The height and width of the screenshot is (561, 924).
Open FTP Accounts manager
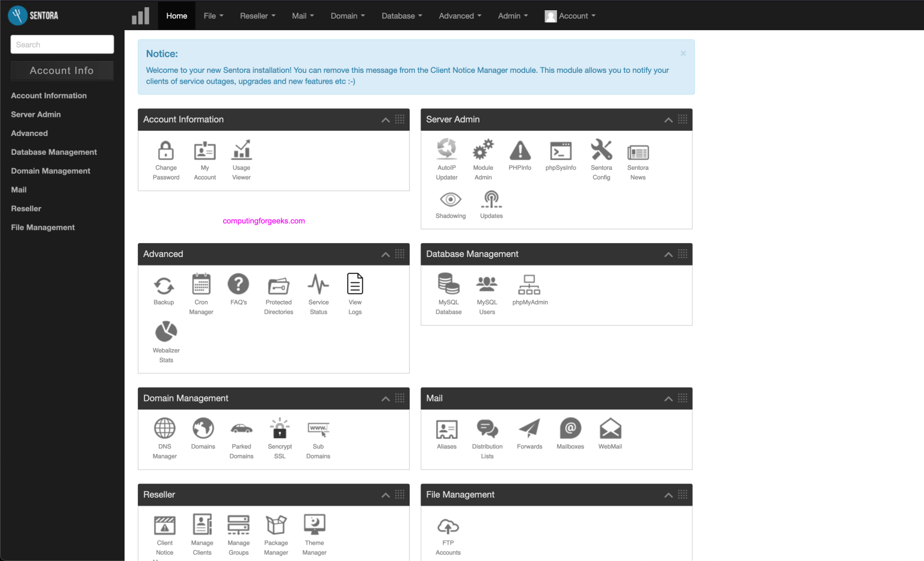tap(448, 525)
